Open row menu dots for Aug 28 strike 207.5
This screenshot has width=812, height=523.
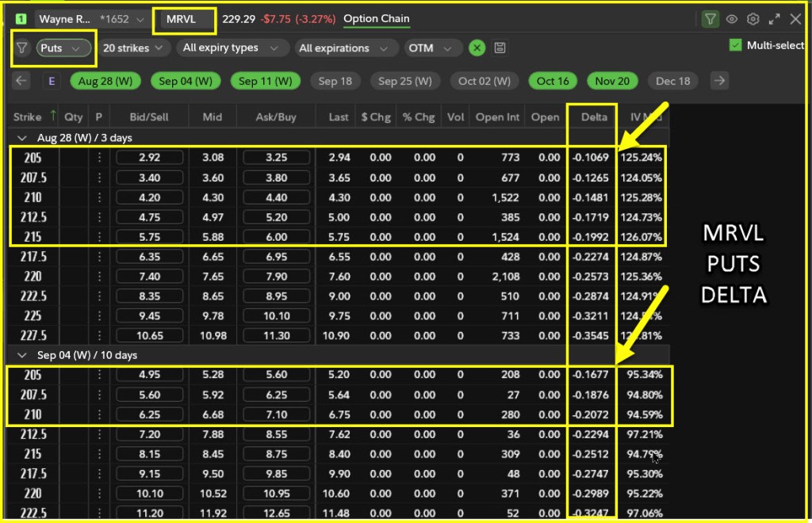click(99, 178)
